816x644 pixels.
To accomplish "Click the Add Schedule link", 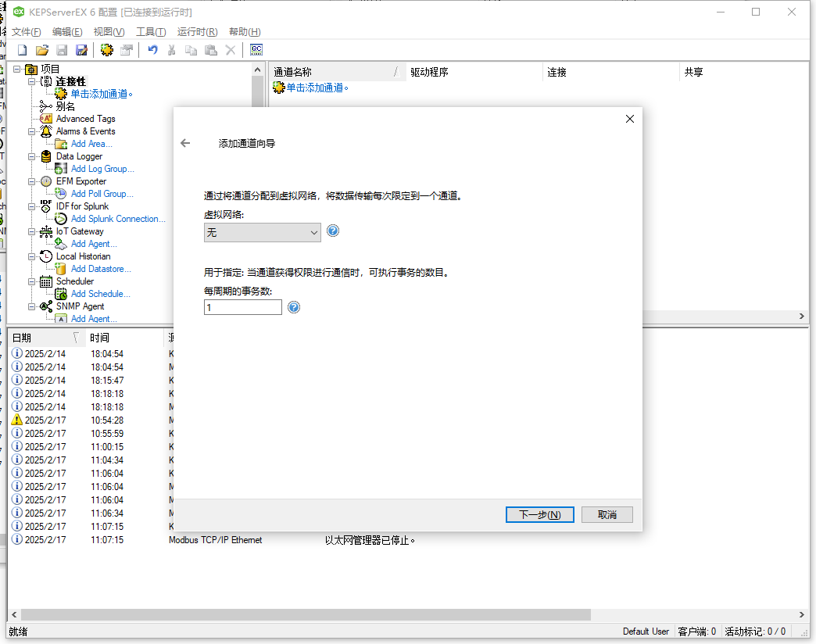I will coord(101,293).
